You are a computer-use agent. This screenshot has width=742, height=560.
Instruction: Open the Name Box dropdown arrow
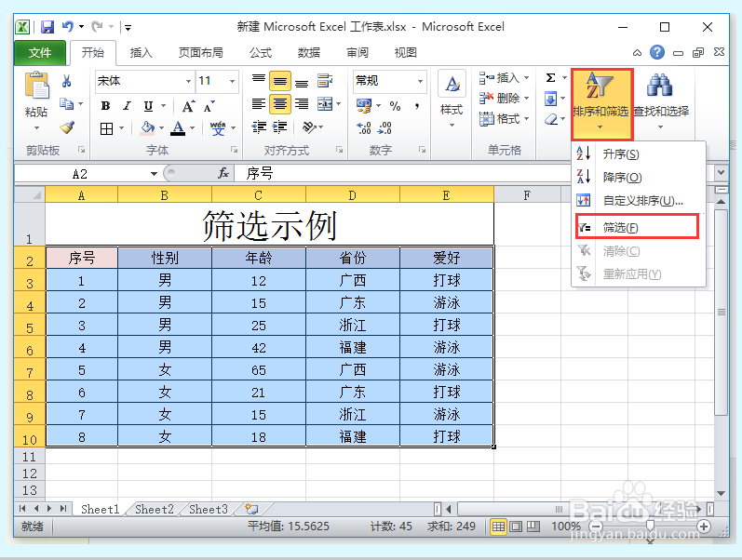154,174
